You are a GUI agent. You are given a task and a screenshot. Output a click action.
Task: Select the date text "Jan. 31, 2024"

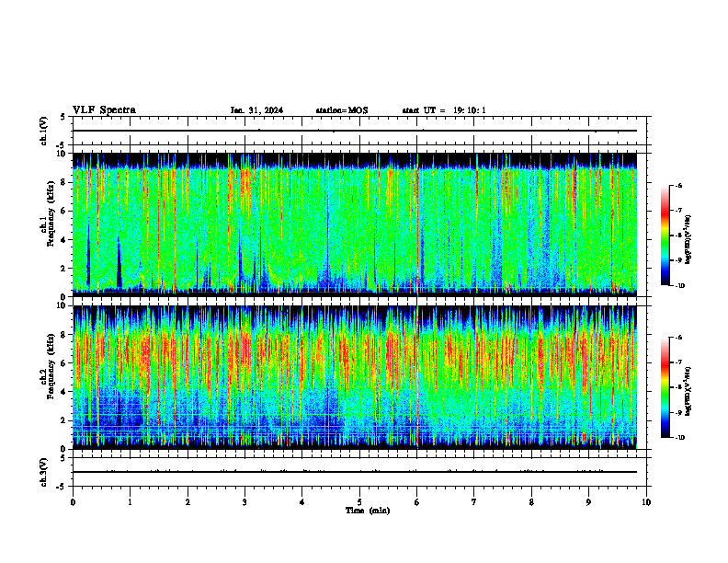tap(256, 110)
